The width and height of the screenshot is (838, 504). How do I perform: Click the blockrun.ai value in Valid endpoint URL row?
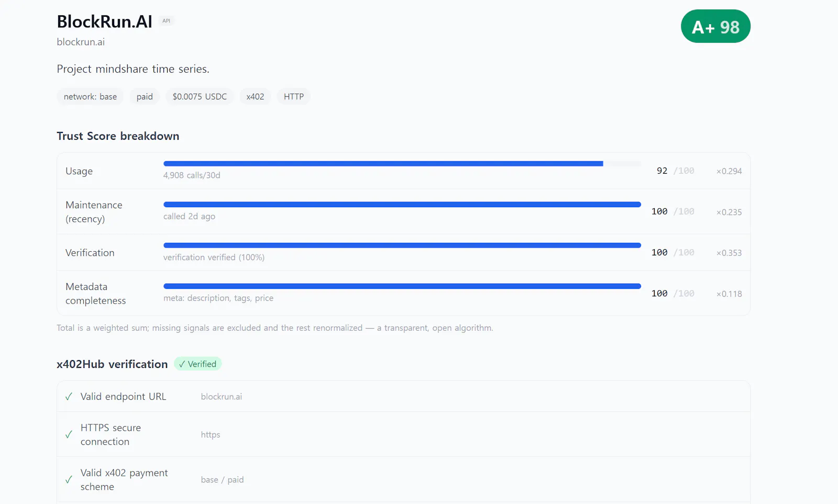point(222,397)
